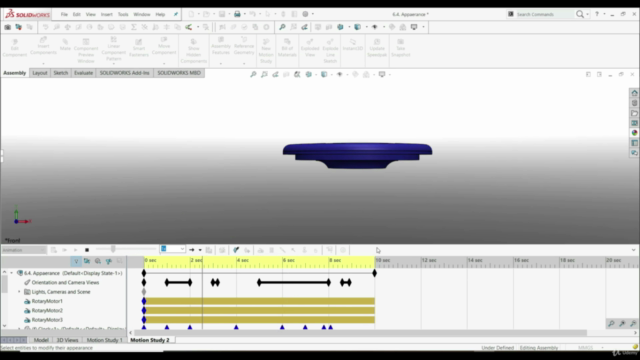Screen dimensions: 640x360
Task: Click Search Commands input field
Action: tap(544, 14)
